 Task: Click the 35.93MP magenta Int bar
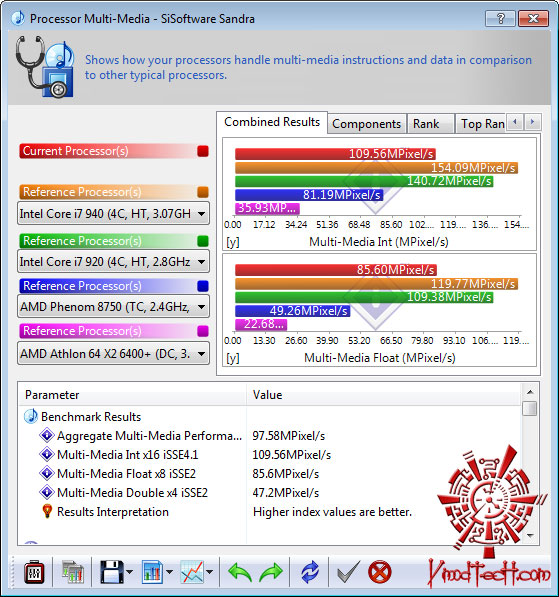(267, 208)
